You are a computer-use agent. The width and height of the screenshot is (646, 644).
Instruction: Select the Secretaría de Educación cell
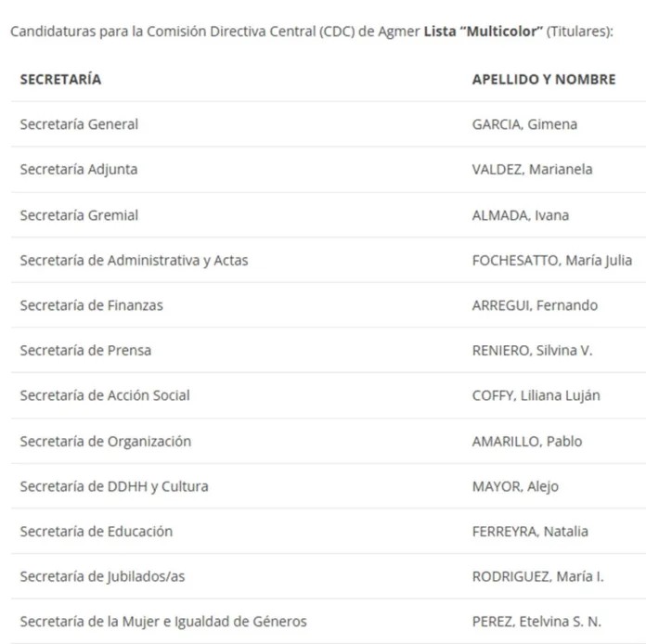pyautogui.click(x=96, y=532)
